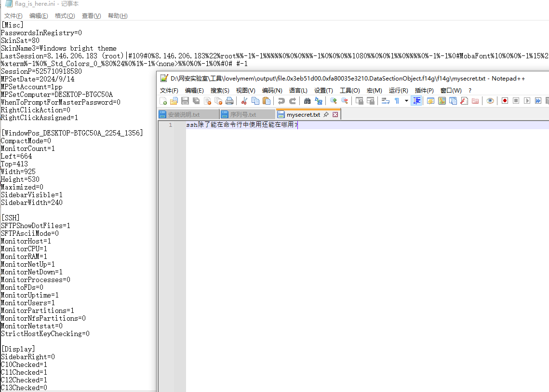
Task: Click the MPSetComputer=DESKTOP-BTGC50A line
Action: tap(57, 95)
